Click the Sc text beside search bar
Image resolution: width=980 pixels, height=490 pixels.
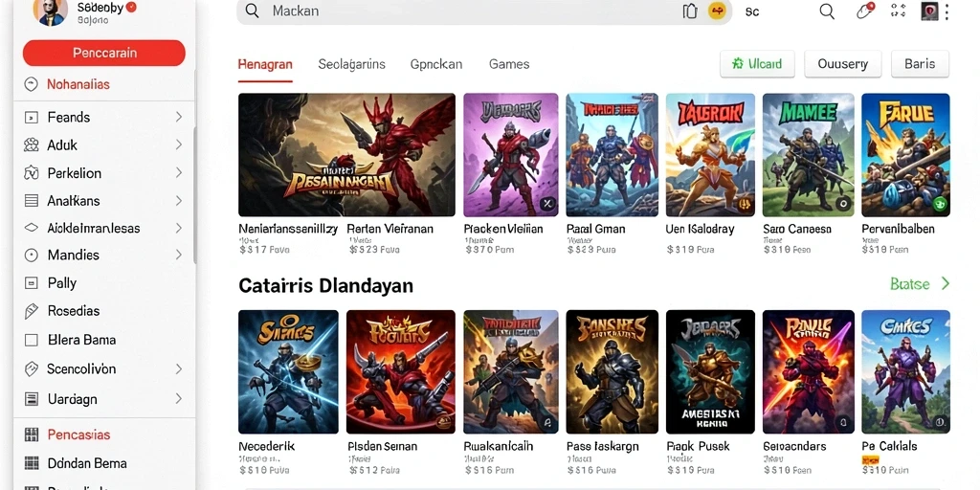(752, 11)
